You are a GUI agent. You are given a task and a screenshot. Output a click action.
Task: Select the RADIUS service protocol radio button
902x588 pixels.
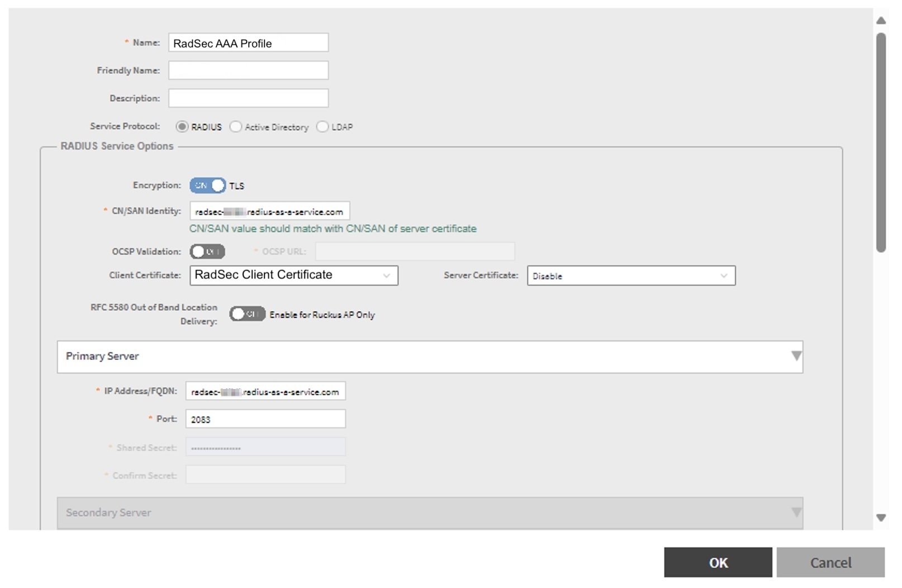tap(182, 127)
